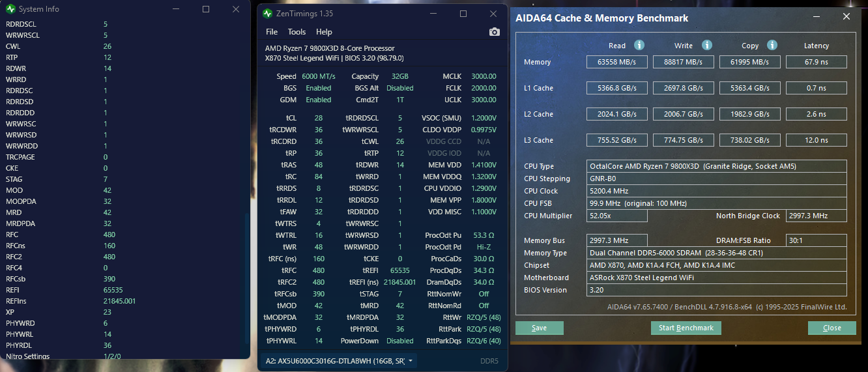Click the VSOC (SMU) value 1.2000V

pos(484,118)
